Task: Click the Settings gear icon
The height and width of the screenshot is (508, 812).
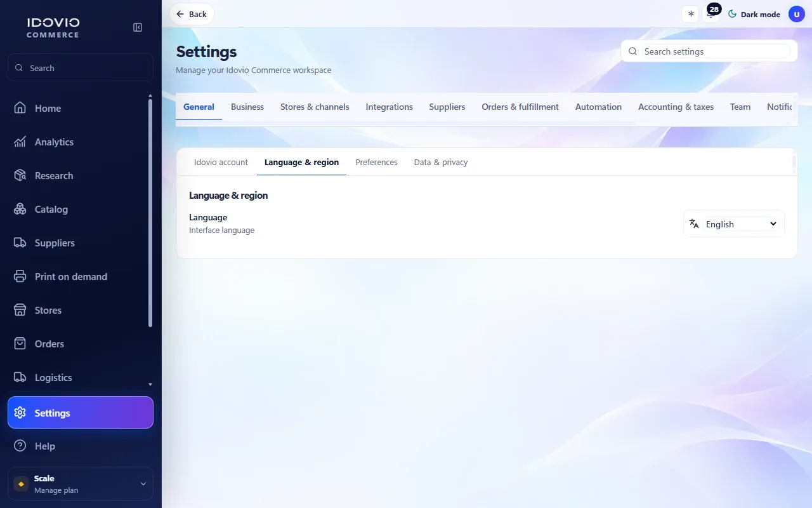Action: coord(20,413)
